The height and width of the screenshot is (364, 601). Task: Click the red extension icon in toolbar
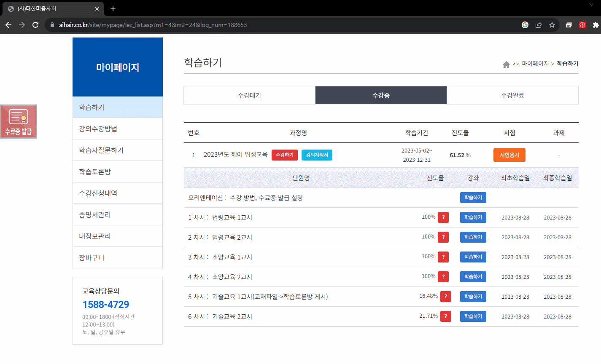582,25
